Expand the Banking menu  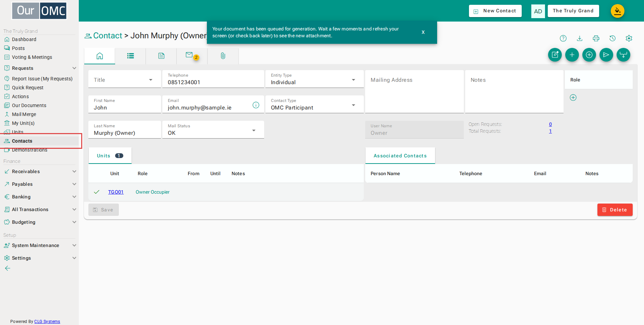(x=40, y=197)
